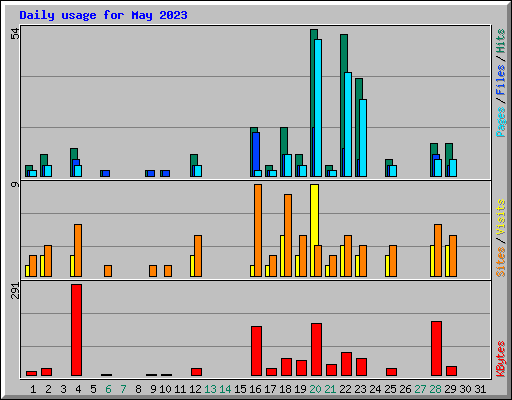Click the blue Files bar for day 9
The width and height of the screenshot is (512, 400).
(151, 173)
